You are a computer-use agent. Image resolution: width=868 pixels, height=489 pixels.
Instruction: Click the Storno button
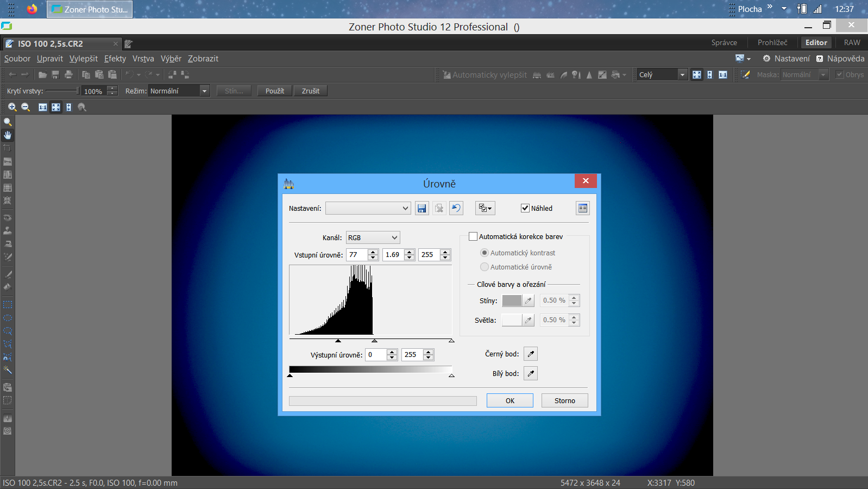pyautogui.click(x=564, y=400)
